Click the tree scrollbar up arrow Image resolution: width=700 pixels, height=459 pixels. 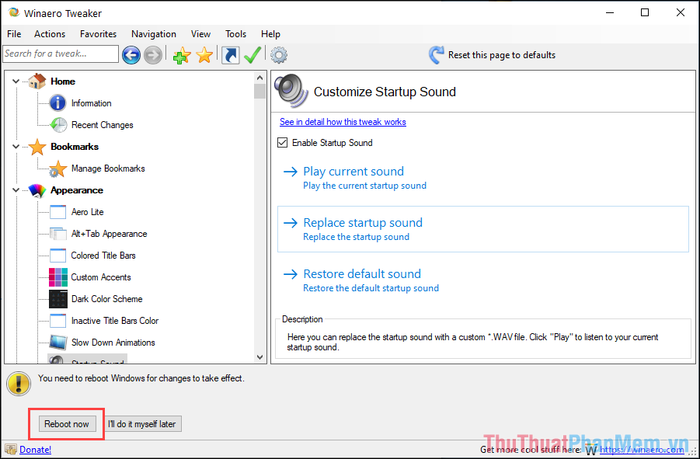(260, 78)
